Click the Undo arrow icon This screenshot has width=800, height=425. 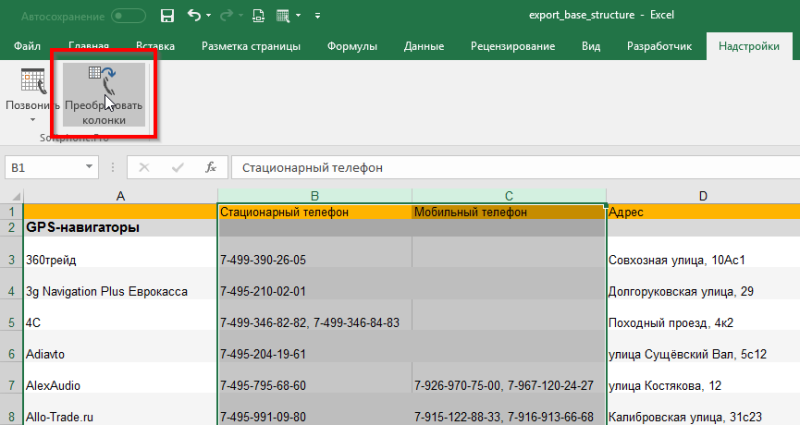194,15
